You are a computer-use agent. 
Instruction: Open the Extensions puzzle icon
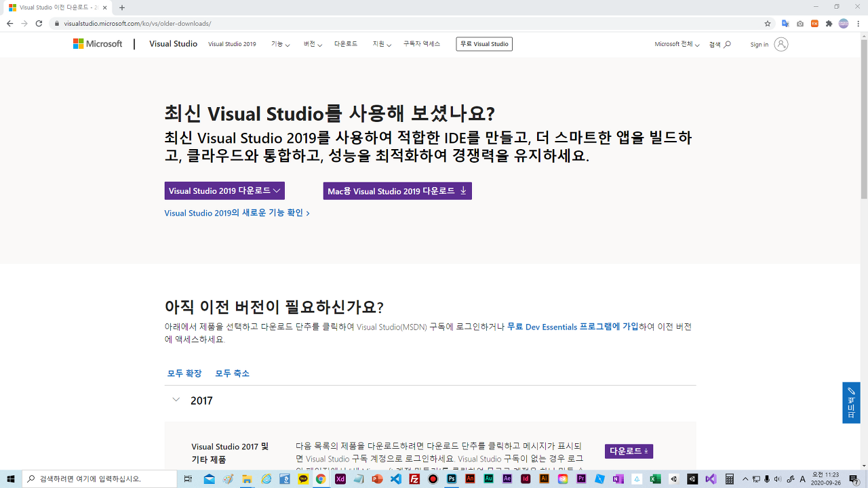point(829,23)
